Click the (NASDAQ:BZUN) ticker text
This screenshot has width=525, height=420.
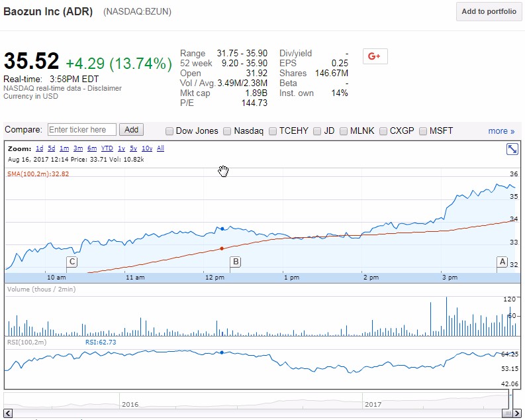[137, 12]
